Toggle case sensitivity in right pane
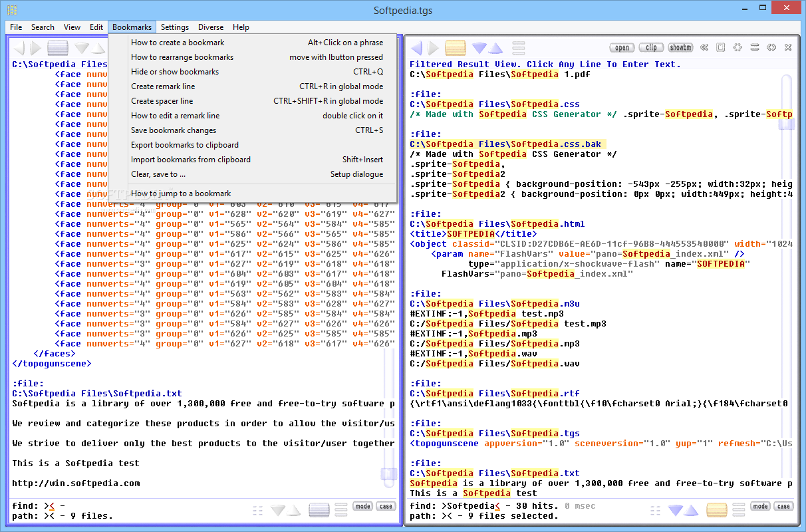The image size is (806, 532). click(783, 506)
